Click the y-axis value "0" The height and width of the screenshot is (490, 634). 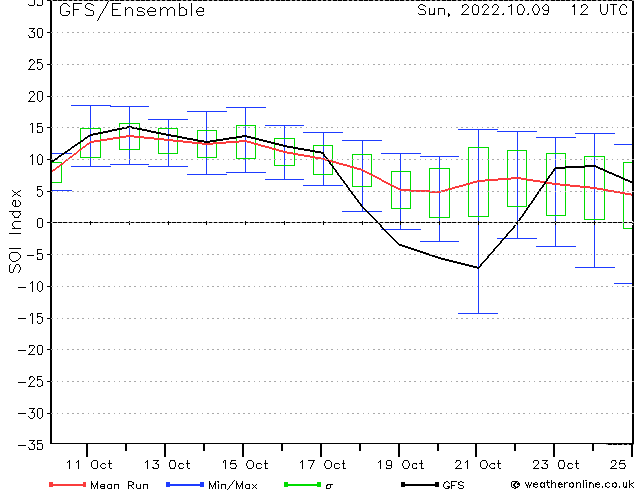pyautogui.click(x=39, y=223)
